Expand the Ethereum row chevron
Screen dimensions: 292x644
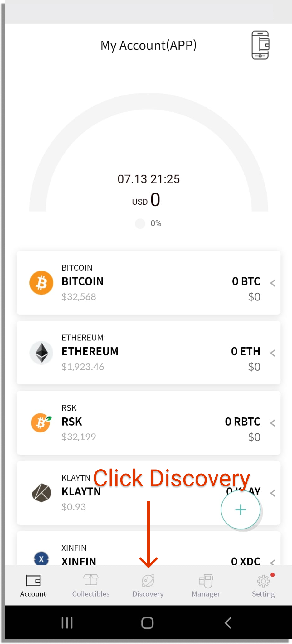point(273,353)
